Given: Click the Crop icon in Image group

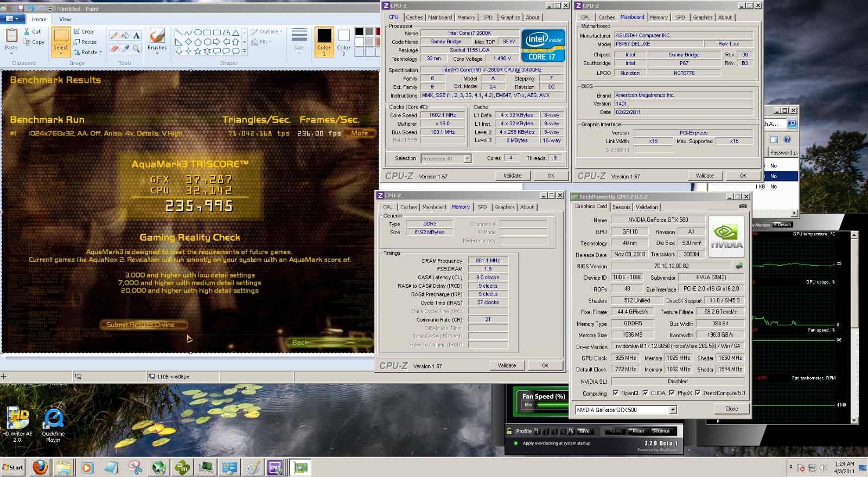Looking at the screenshot, I should coord(77,31).
